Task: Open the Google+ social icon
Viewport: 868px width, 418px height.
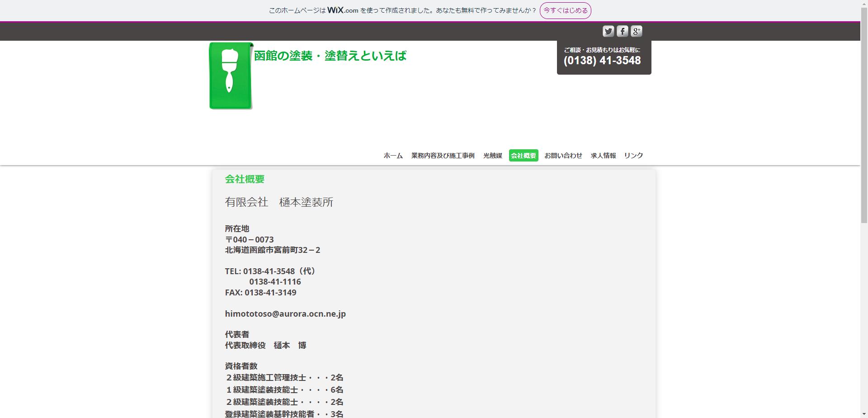Action: [x=637, y=31]
